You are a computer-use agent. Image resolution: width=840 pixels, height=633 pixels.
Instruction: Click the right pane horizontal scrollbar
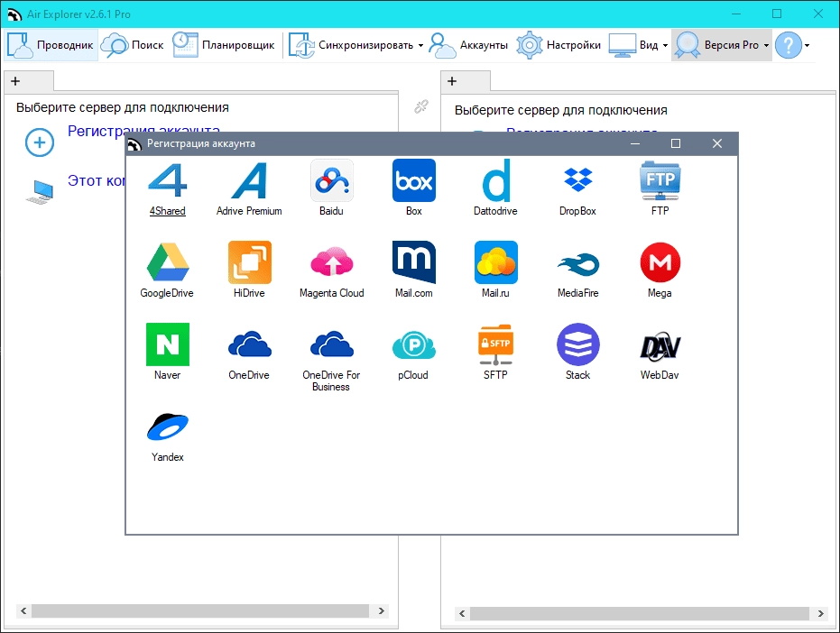pyautogui.click(x=640, y=613)
